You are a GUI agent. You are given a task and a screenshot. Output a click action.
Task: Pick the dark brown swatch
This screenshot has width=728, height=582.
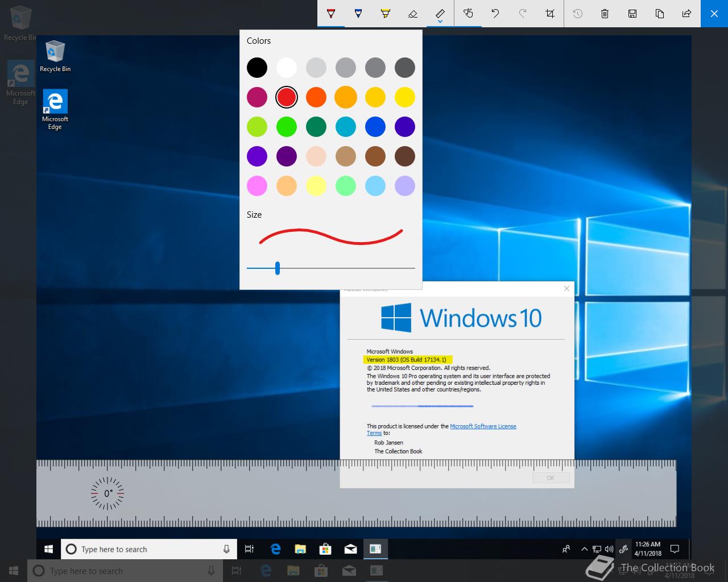click(405, 156)
